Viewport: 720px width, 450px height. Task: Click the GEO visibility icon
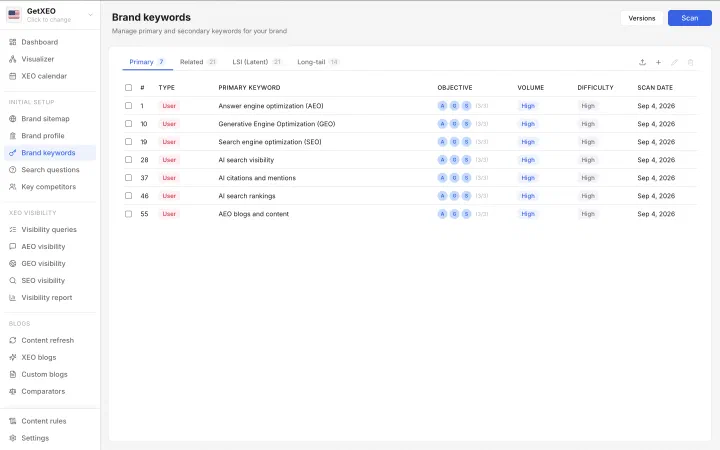(13, 264)
